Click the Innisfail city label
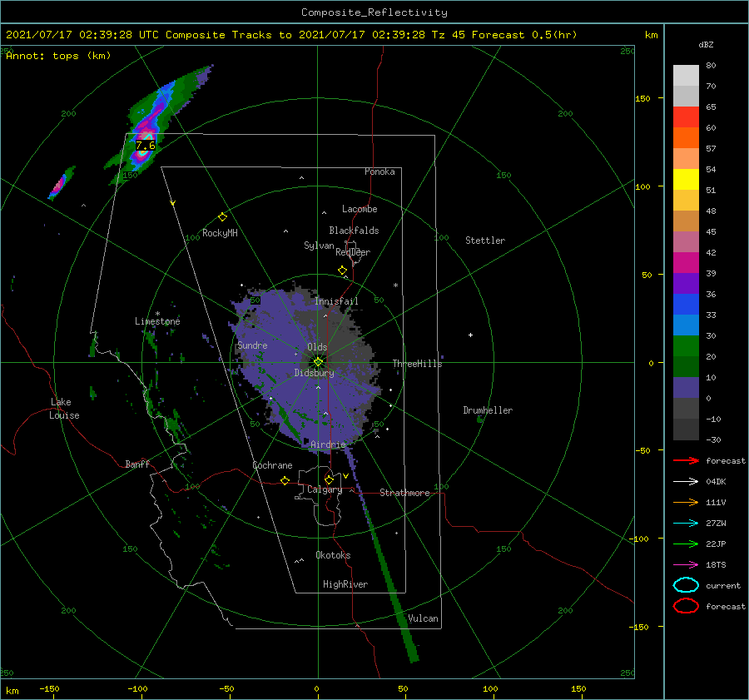This screenshot has height=700, width=749. tap(336, 301)
